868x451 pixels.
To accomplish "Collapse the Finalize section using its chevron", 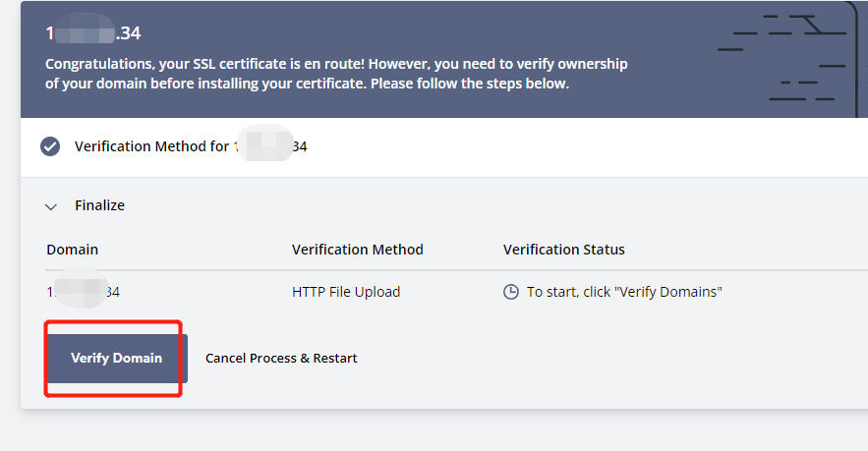I will point(51,207).
